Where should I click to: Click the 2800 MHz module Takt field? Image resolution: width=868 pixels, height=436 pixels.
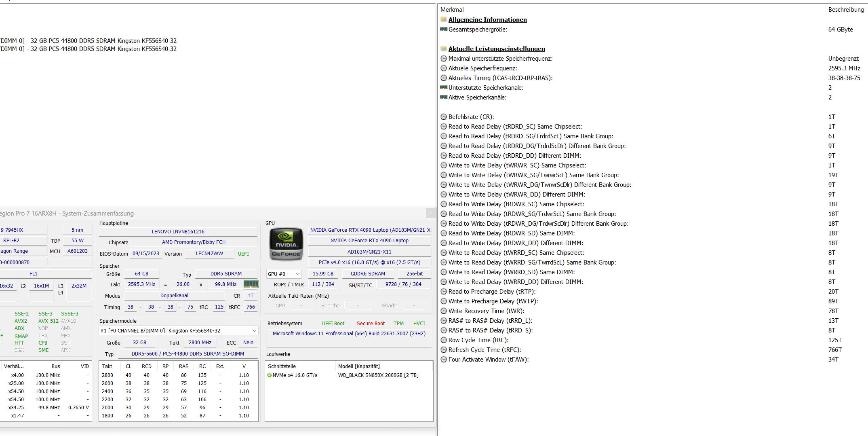[200, 342]
